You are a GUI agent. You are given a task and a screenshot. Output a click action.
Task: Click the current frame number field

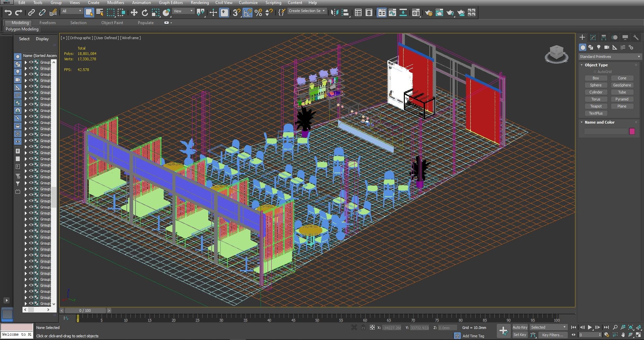[589, 335]
